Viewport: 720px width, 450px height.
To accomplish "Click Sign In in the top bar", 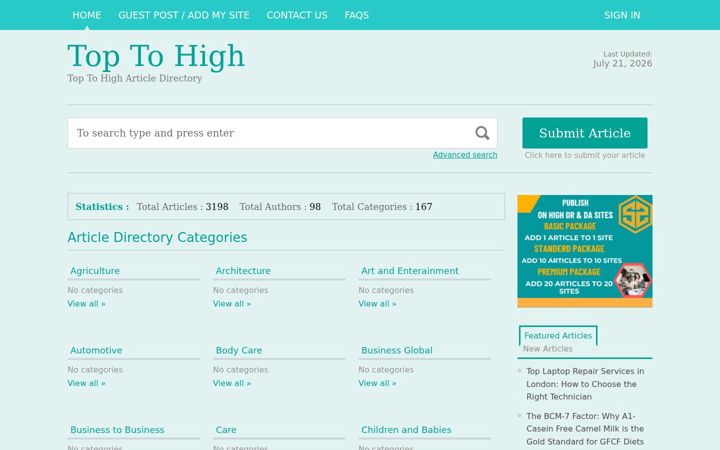I will pos(622,15).
